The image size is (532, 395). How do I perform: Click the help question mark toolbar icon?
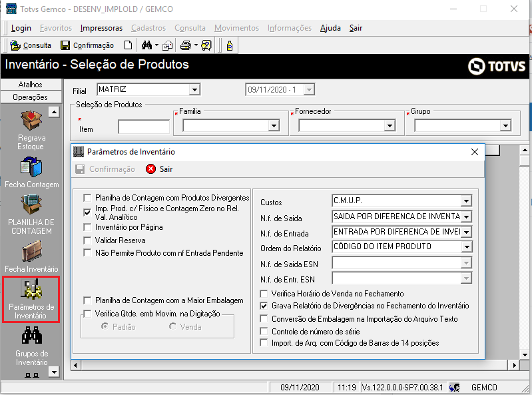[x=206, y=45]
